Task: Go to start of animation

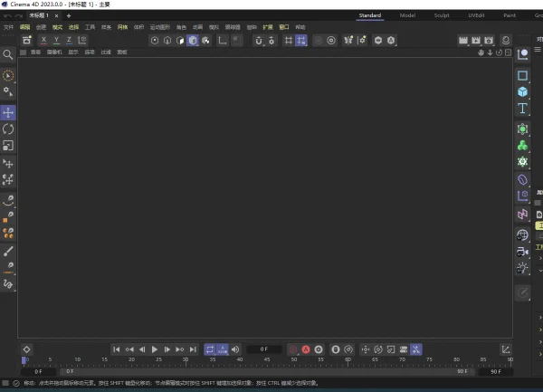Action: (117, 349)
